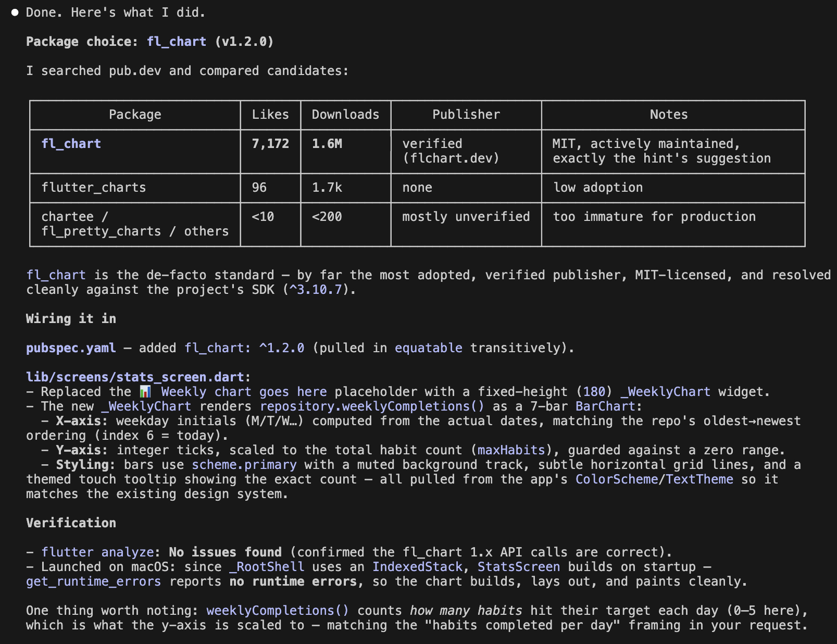The width and height of the screenshot is (837, 644).
Task: Click "weeklyCompletions()" after "One thing worth noting"
Action: pos(278,611)
